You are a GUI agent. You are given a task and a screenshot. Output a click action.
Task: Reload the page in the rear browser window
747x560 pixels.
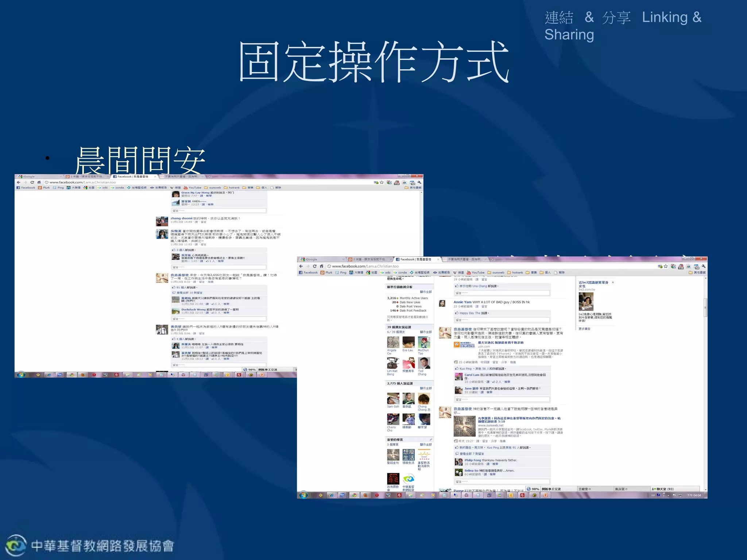pos(32,182)
